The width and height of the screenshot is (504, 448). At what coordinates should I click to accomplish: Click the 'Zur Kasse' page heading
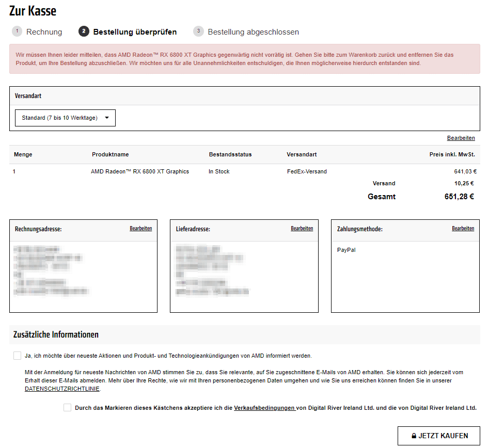(33, 11)
